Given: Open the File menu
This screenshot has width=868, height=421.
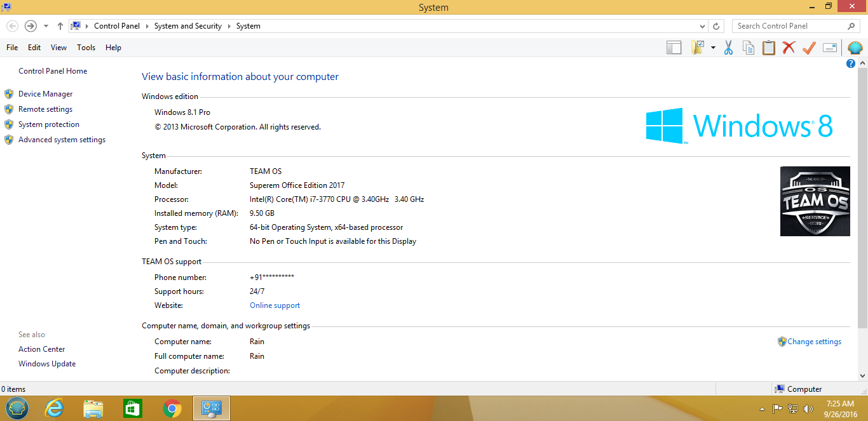Looking at the screenshot, I should [12, 48].
